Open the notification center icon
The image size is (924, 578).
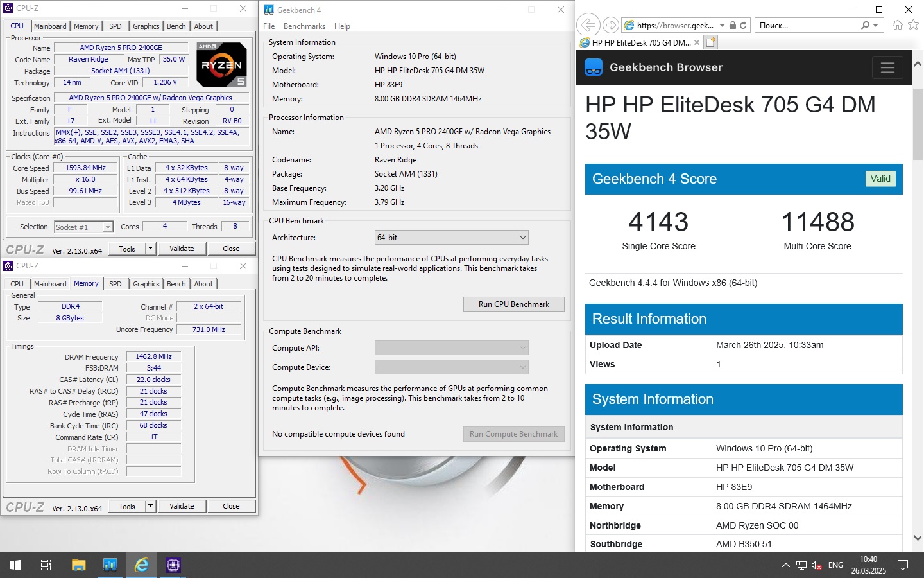point(903,565)
